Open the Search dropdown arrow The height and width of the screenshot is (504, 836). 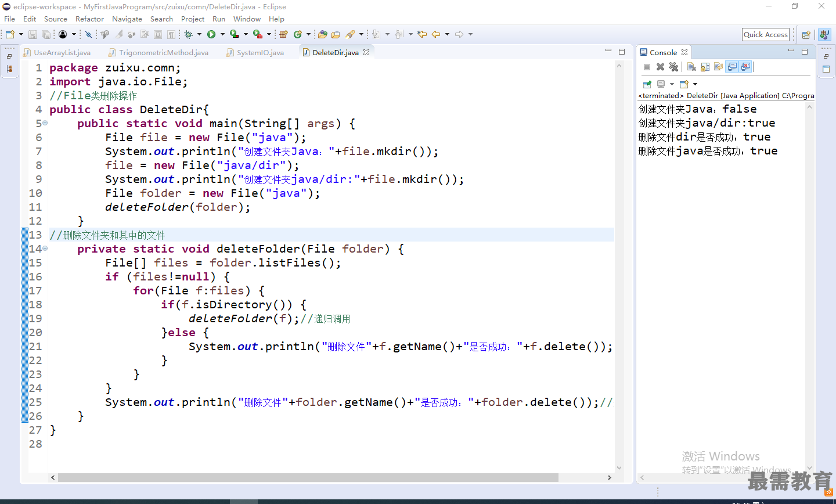(x=361, y=34)
